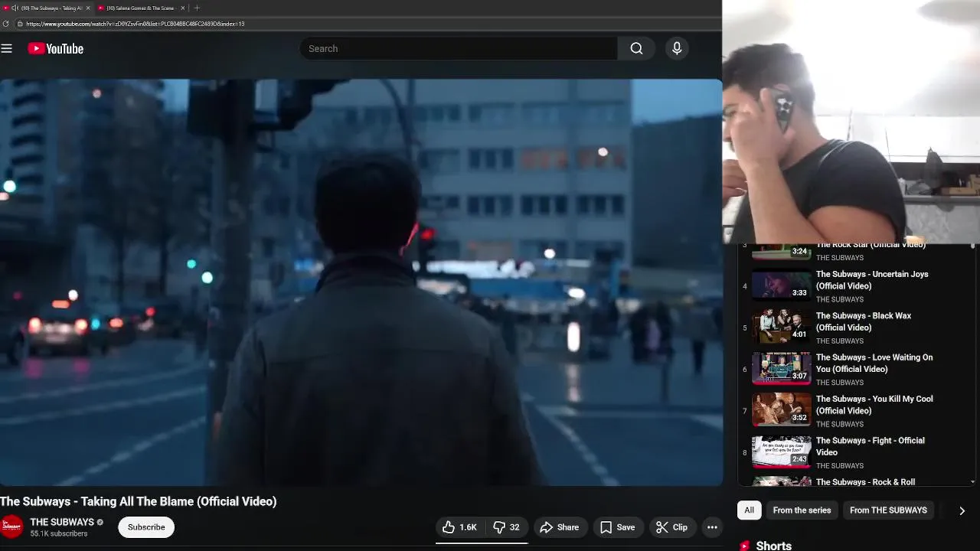The width and height of the screenshot is (980, 551).
Task: Start voice search with the microphone
Action: [677, 48]
